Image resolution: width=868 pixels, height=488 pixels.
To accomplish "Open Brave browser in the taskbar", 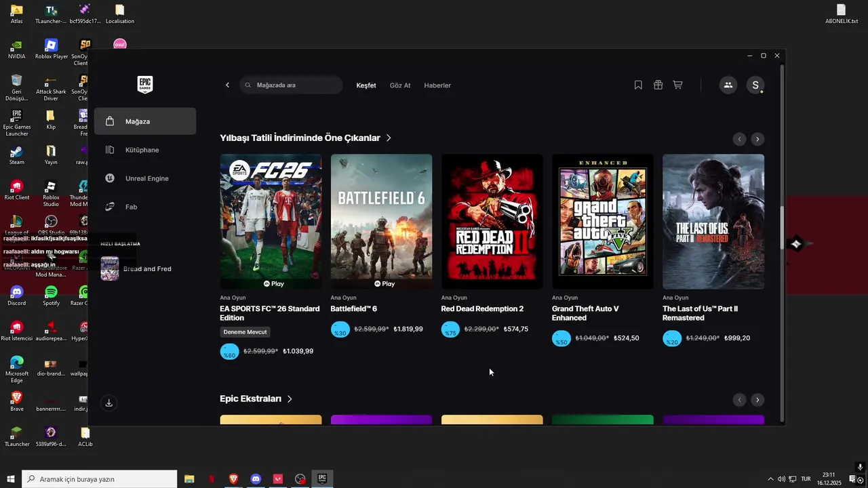I will coord(233,479).
